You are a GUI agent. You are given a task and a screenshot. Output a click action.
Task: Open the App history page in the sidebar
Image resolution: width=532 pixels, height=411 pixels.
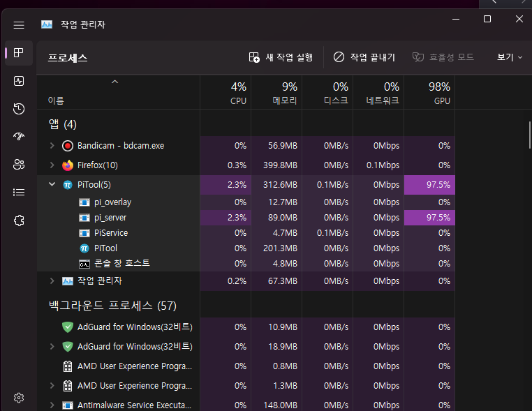point(19,109)
